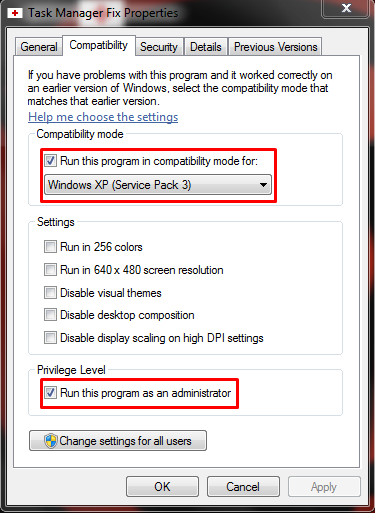Follow Help me choose the settings link
The height and width of the screenshot is (513, 375).
click(x=103, y=117)
